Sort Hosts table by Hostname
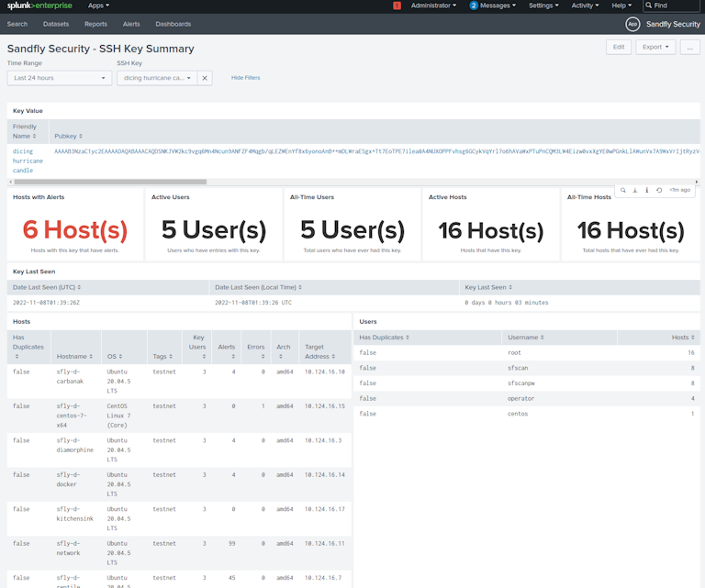The width and height of the screenshot is (705, 588). pos(74,356)
